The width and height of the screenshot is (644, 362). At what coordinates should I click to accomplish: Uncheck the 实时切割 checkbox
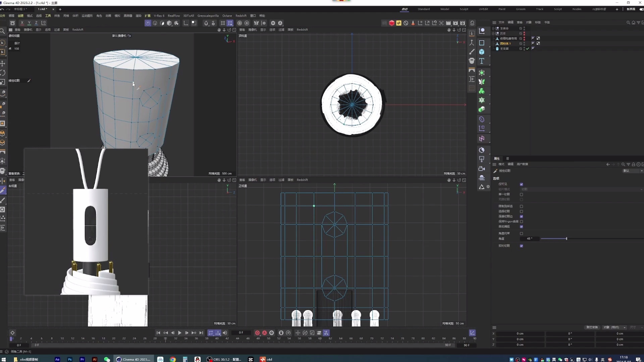click(x=522, y=246)
